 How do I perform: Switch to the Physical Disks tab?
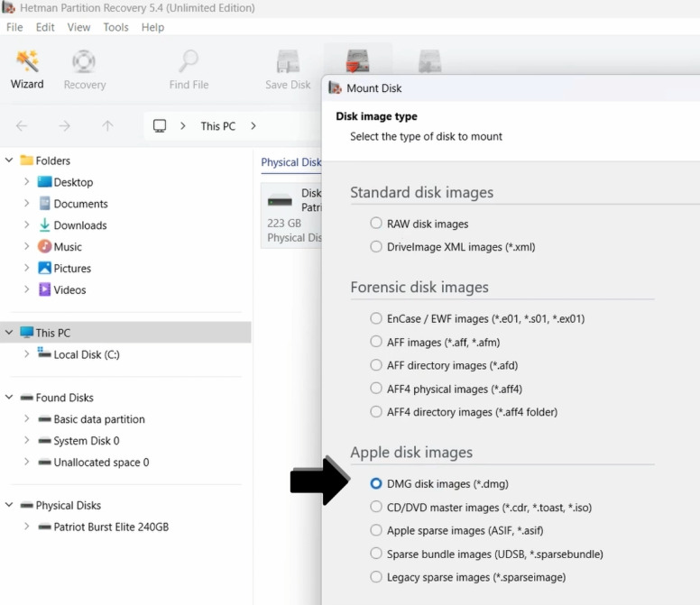[x=291, y=162]
